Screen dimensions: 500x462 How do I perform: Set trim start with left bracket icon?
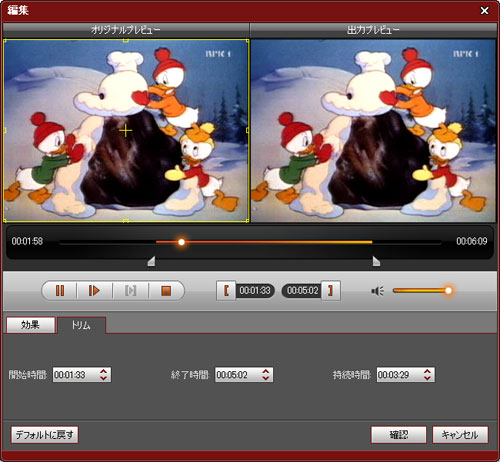[x=226, y=291]
